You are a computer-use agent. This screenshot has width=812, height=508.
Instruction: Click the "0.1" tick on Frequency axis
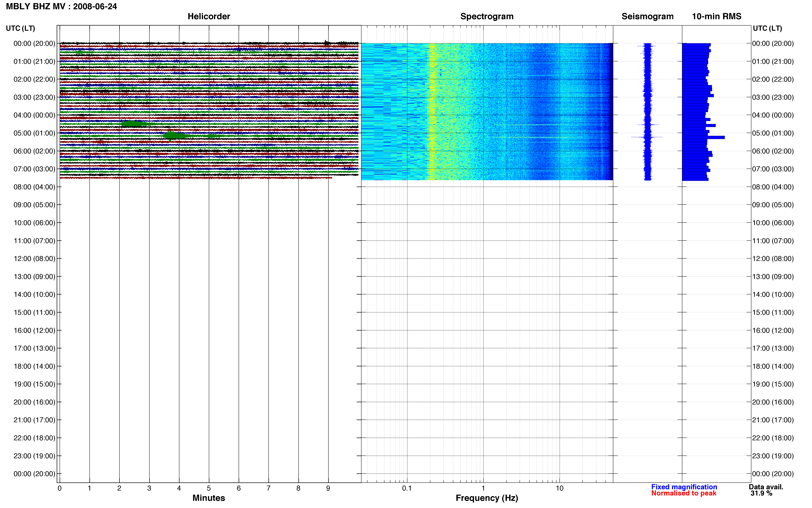coord(407,488)
